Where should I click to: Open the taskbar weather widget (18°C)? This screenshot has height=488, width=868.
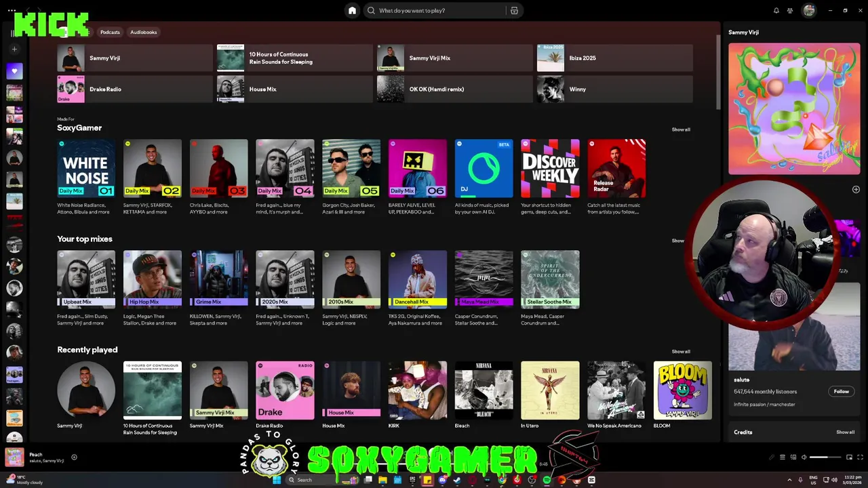(x=26, y=480)
